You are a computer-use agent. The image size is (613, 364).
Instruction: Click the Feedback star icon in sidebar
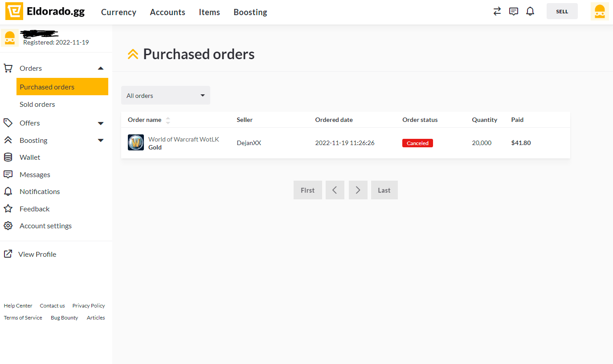[x=8, y=208]
